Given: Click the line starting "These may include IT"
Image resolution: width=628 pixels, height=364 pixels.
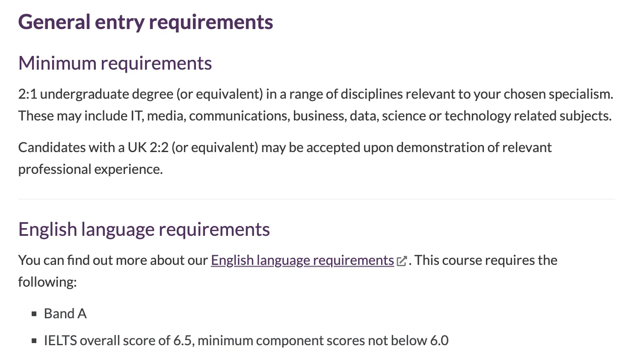Looking at the screenshot, I should pos(314,116).
